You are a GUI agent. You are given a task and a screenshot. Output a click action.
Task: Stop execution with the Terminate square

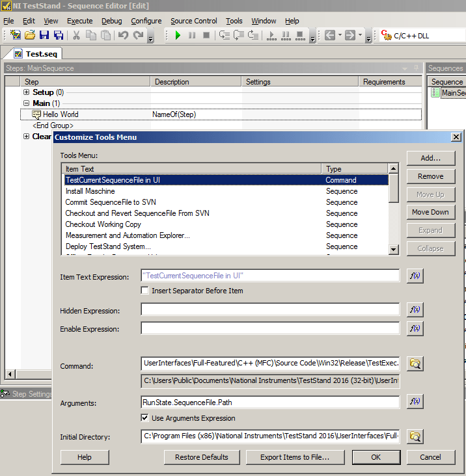tap(206, 35)
